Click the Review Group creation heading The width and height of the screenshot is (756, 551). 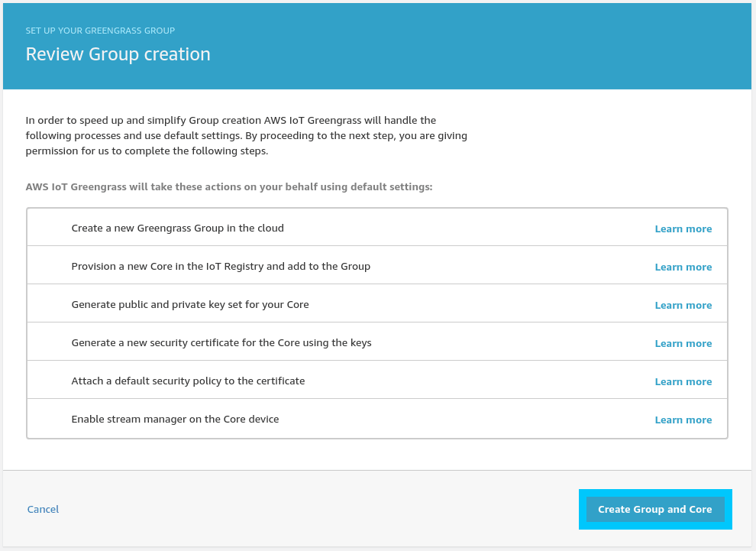coord(118,54)
